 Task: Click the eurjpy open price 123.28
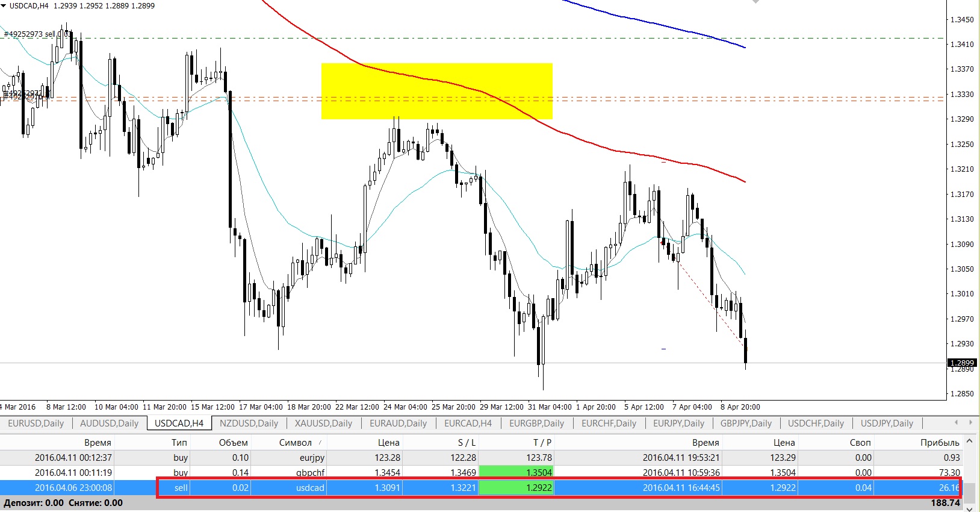(x=387, y=457)
